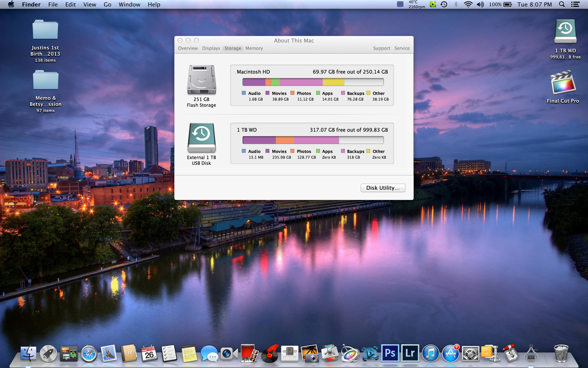
Task: Open Transmission icon in the Dock
Action: (511, 353)
